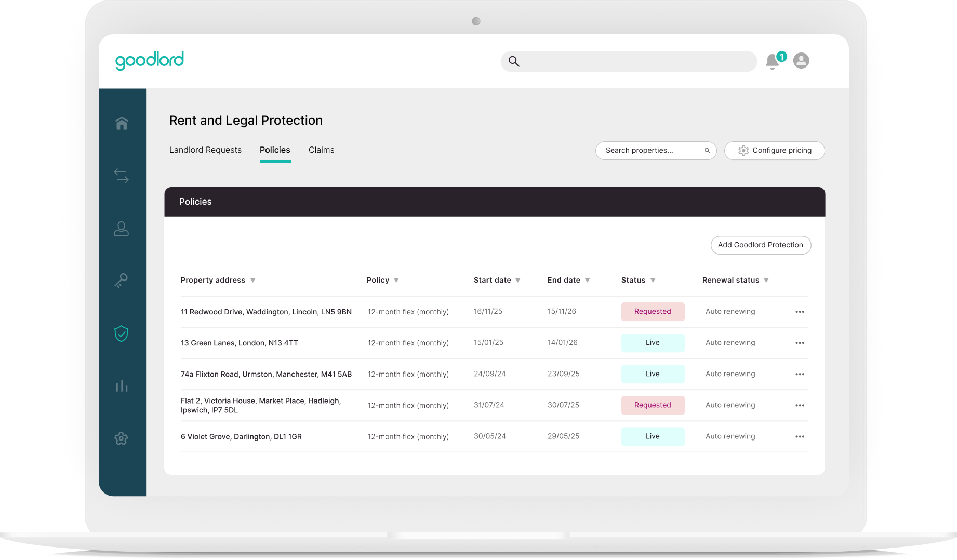Click the search magnifier in the top bar
The width and height of the screenshot is (957, 560).
tap(514, 61)
